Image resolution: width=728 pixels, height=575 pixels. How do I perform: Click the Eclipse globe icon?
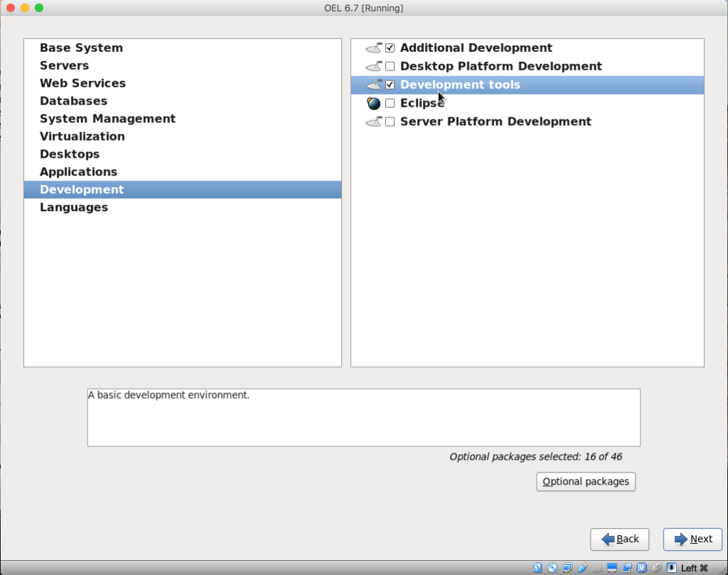pos(373,103)
